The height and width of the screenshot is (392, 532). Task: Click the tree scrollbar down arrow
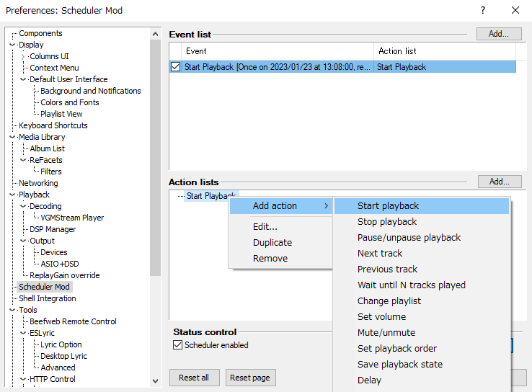(x=156, y=380)
